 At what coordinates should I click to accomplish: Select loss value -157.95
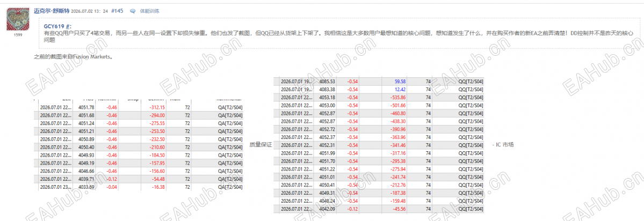click(156, 163)
